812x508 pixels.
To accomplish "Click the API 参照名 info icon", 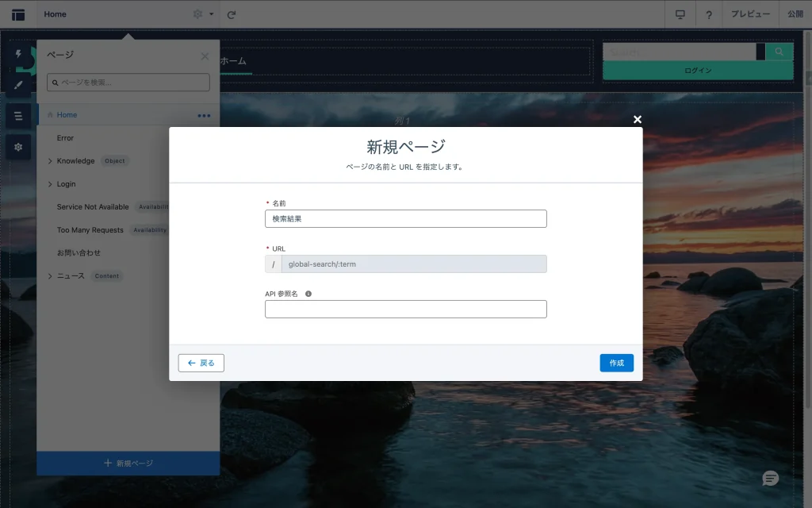I will [308, 294].
